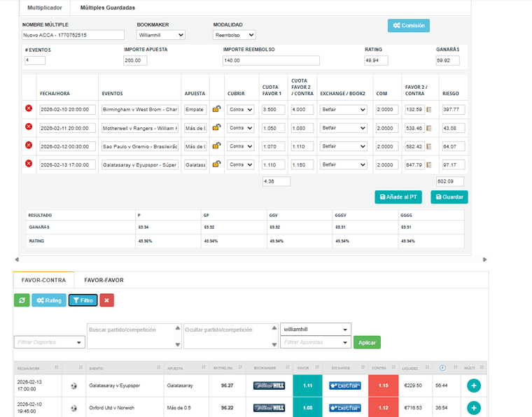
Task: Toggle the padlock on the Galatasaray row
Action: click(217, 164)
